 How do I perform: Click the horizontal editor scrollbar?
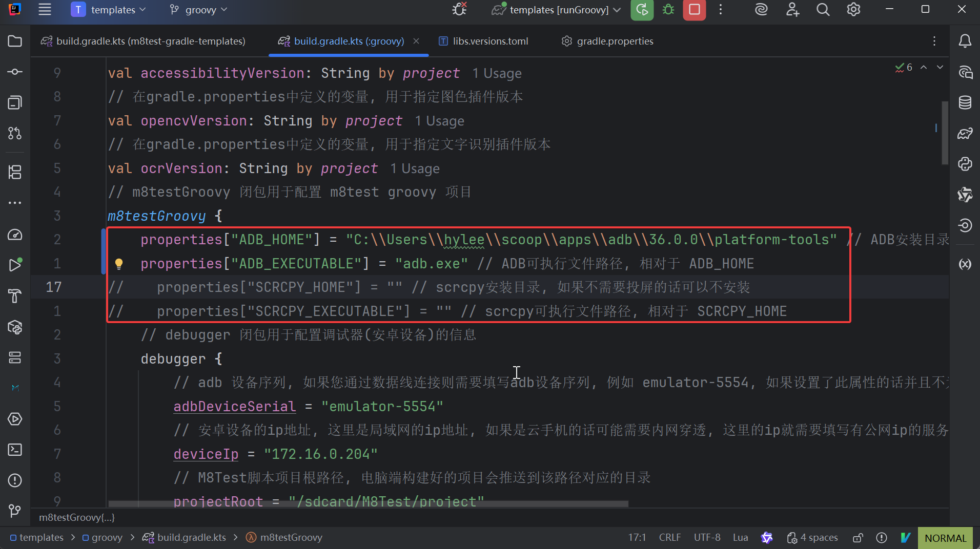(x=368, y=504)
